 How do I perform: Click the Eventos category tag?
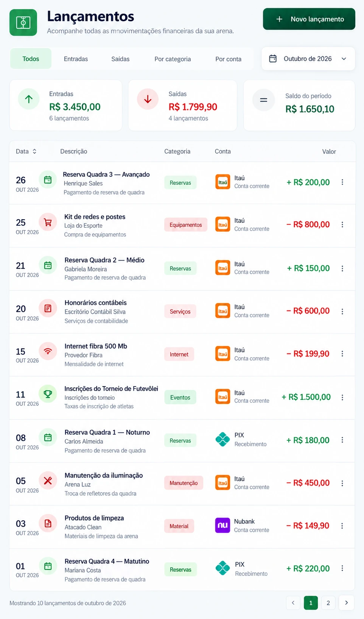click(180, 398)
